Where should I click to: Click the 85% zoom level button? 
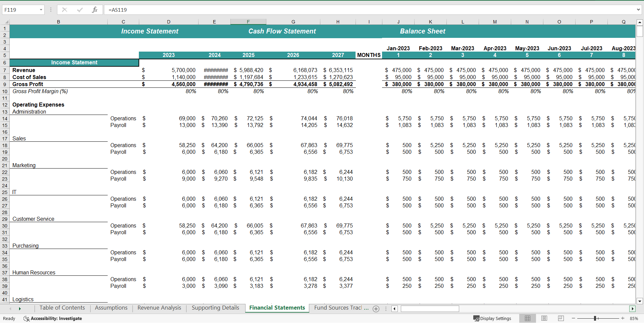pyautogui.click(x=633, y=318)
